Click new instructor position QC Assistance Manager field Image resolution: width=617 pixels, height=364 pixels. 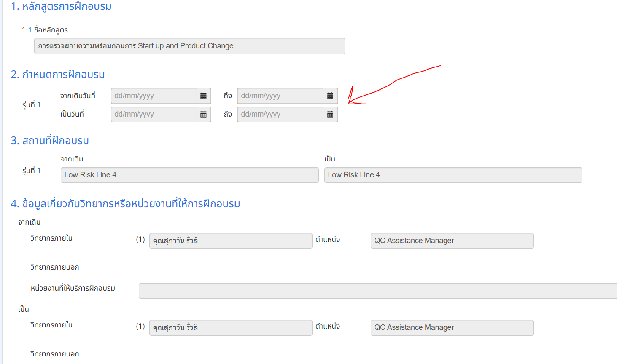[452, 328]
